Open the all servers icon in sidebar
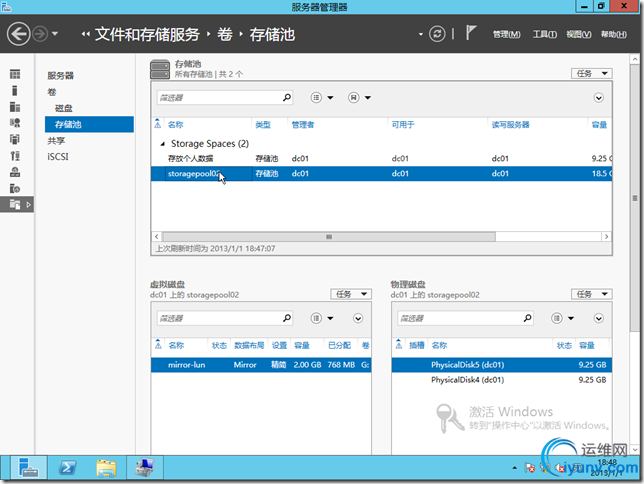644x484 pixels. 15,107
